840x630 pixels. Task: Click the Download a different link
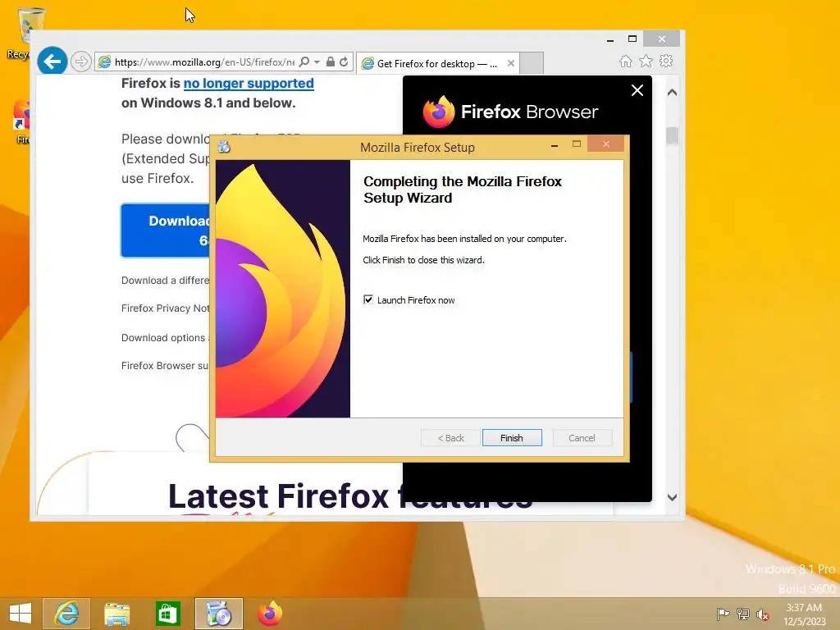[165, 281]
